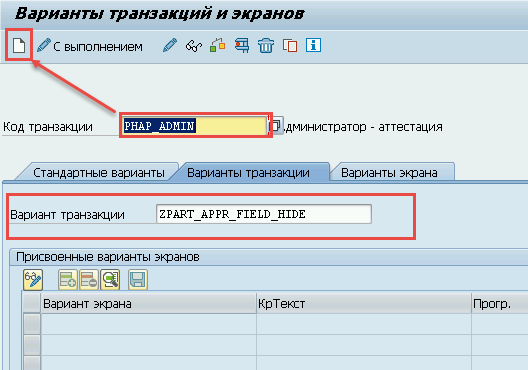528x370 pixels.
Task: Click the glasses Display icon
Action: 194,46
